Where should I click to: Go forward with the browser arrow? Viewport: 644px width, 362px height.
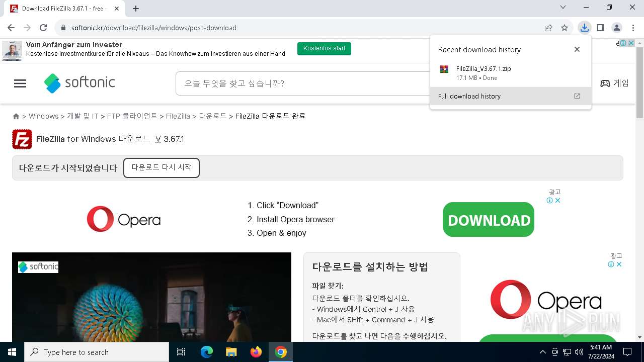click(x=27, y=28)
